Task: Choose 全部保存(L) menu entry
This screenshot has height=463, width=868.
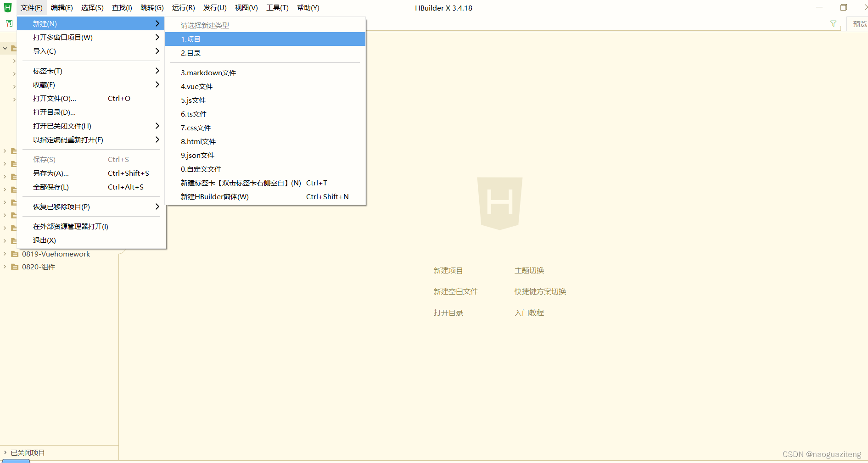Action: (x=91, y=187)
